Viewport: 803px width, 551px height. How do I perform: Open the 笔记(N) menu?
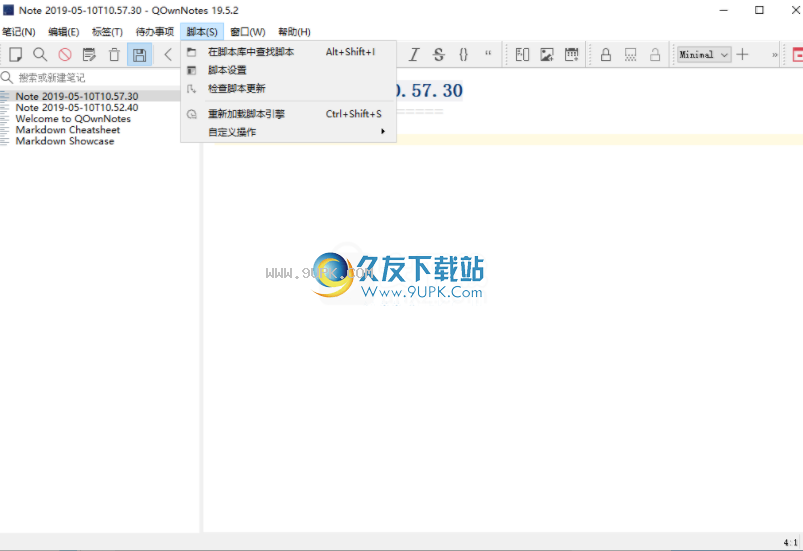(x=19, y=32)
